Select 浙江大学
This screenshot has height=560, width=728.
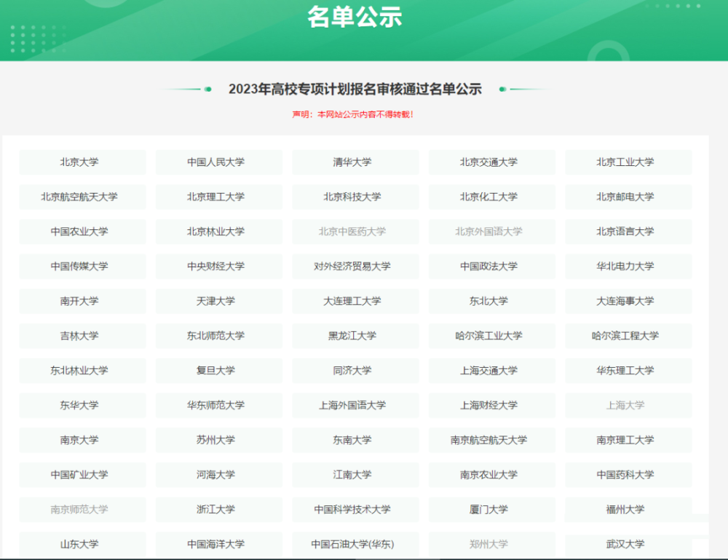219,510
